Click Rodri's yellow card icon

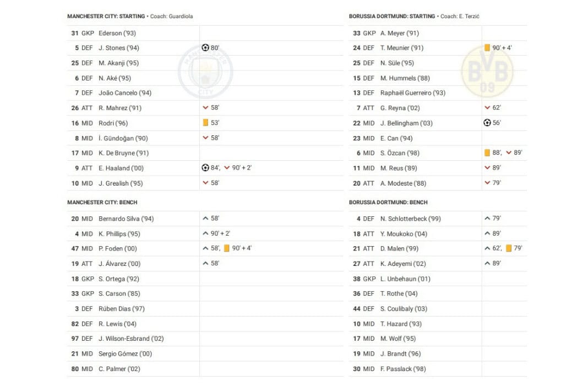[x=205, y=123]
